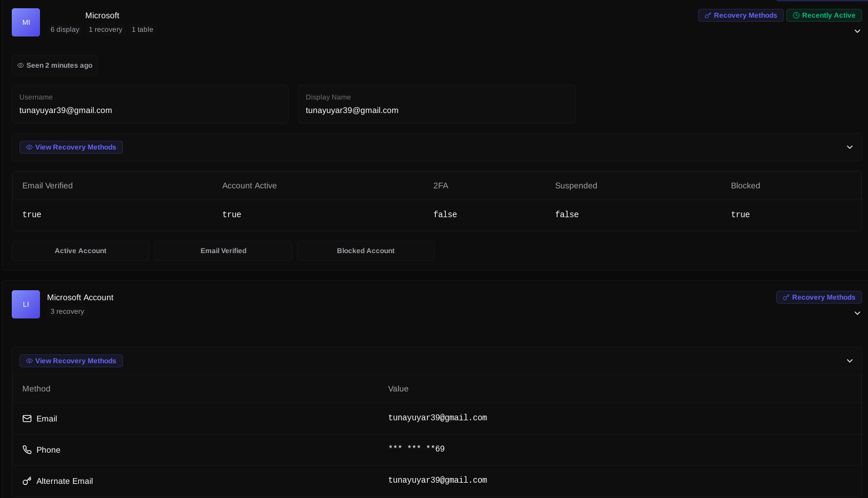
Task: Click the true value under Email Verified
Action: pyautogui.click(x=32, y=215)
